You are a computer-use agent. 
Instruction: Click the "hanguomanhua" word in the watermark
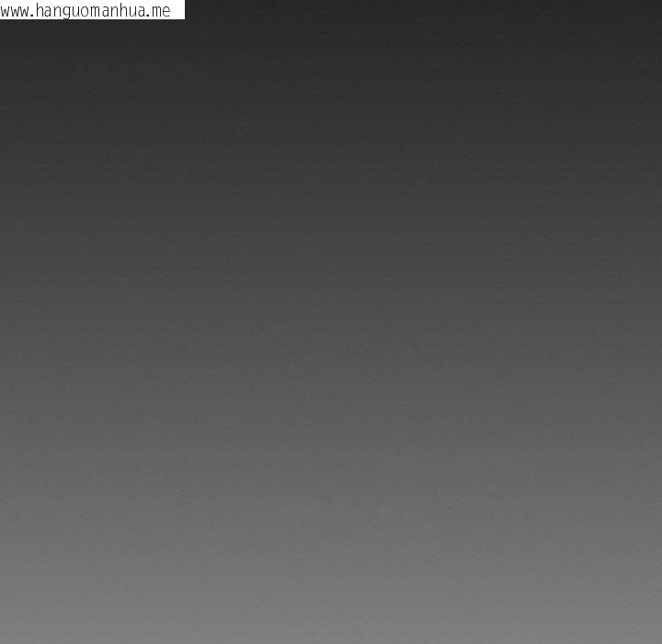[x=87, y=11]
